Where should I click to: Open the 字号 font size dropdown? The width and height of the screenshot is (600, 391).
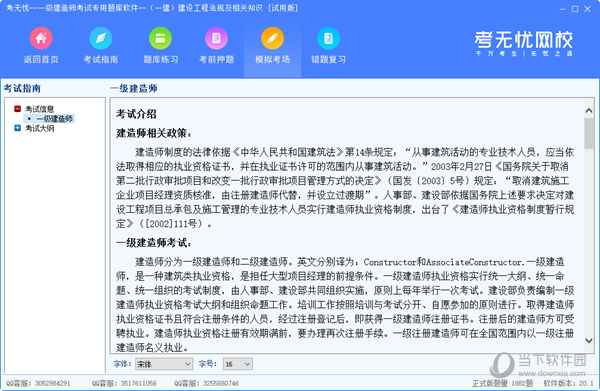pyautogui.click(x=238, y=364)
